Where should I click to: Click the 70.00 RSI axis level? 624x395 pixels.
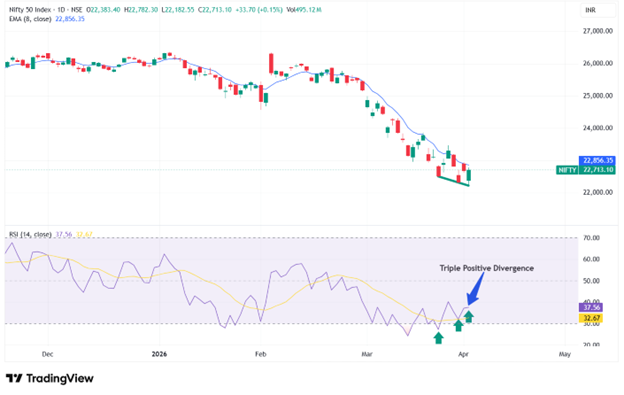coord(591,238)
